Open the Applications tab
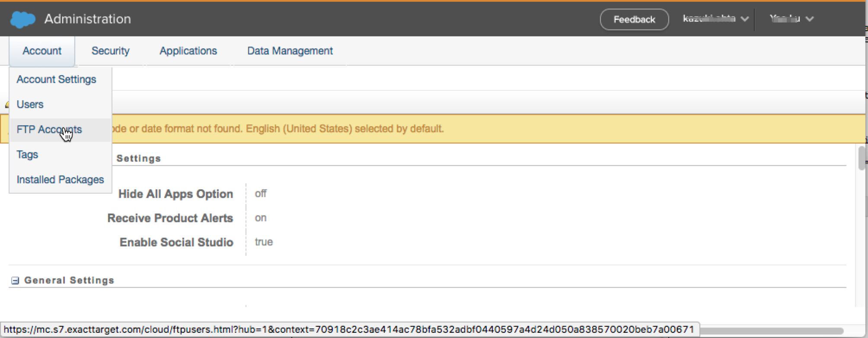 (x=188, y=51)
